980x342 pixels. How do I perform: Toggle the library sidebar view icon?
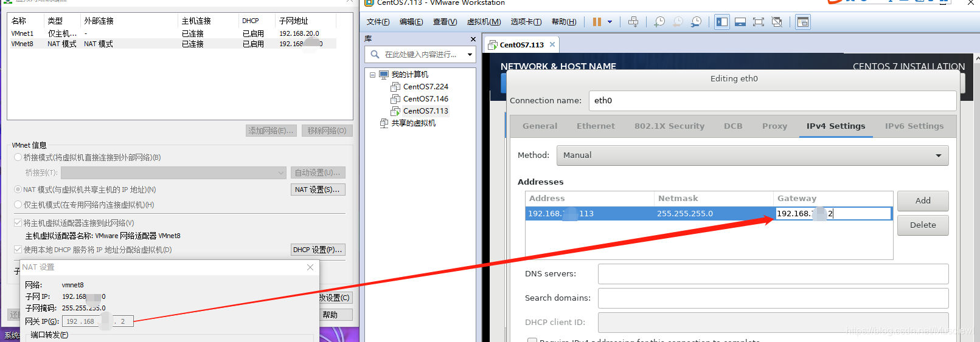[722, 22]
